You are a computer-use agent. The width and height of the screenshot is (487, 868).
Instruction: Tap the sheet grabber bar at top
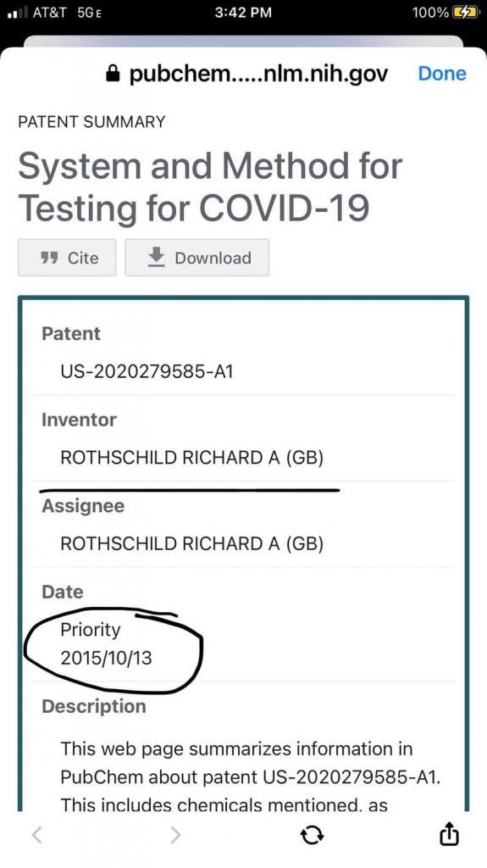(244, 42)
